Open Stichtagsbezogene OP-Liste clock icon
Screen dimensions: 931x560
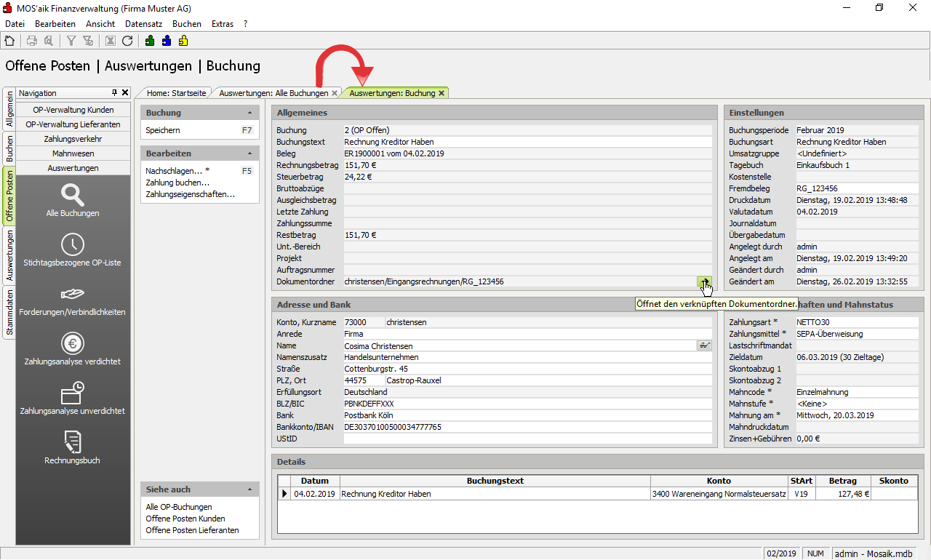click(x=73, y=244)
